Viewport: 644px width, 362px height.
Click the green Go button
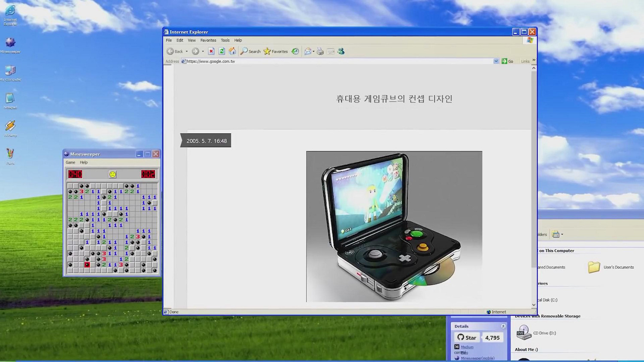(507, 61)
